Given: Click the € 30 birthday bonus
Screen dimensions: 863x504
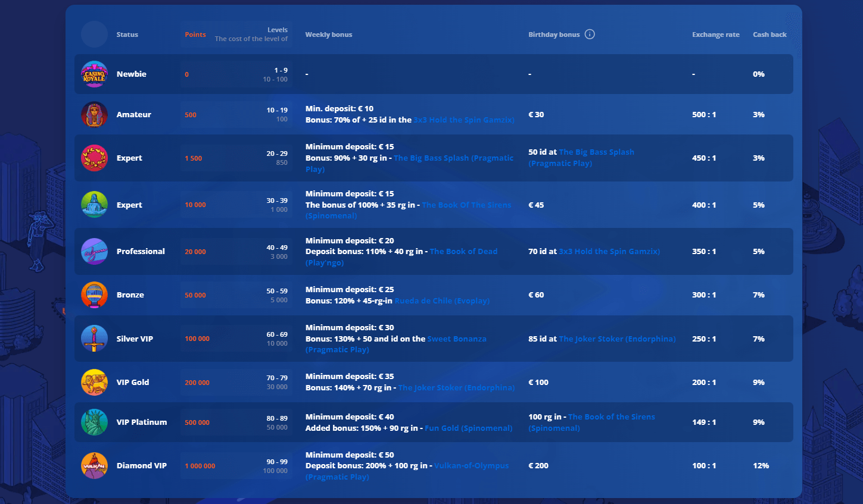Looking at the screenshot, I should tap(536, 114).
